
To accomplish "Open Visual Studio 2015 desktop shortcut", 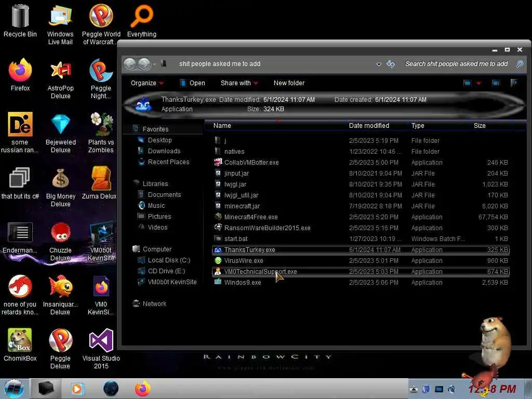I will [101, 349].
